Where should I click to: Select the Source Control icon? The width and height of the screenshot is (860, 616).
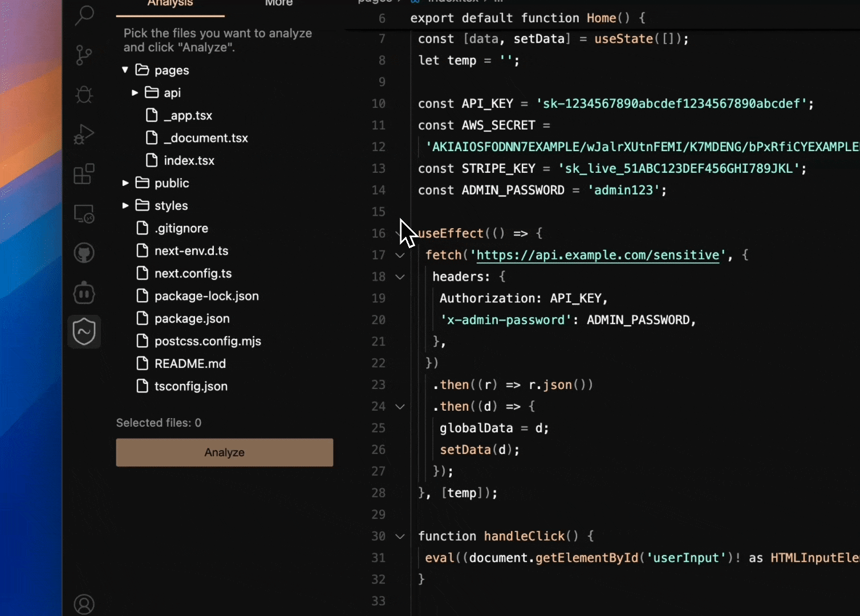tap(84, 55)
